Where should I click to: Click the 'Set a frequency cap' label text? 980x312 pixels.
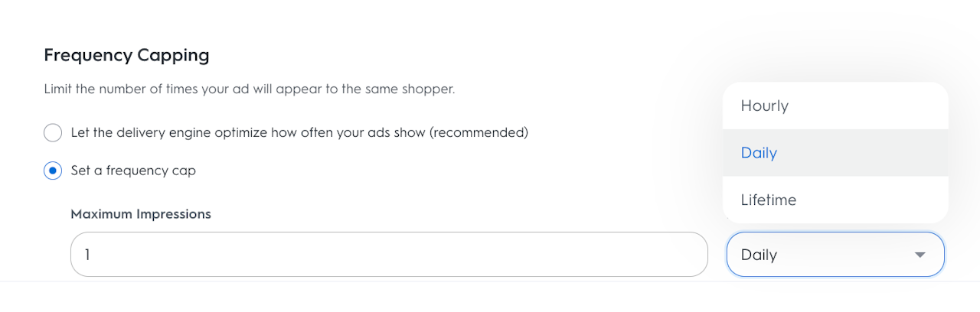(x=133, y=171)
